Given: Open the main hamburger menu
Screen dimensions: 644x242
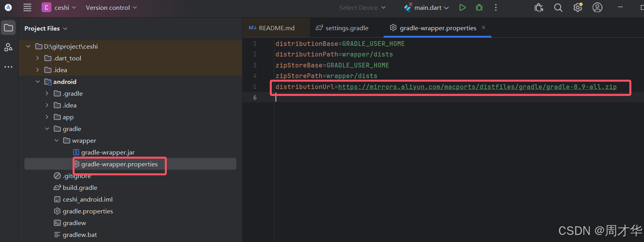Looking at the screenshot, I should (x=27, y=7).
